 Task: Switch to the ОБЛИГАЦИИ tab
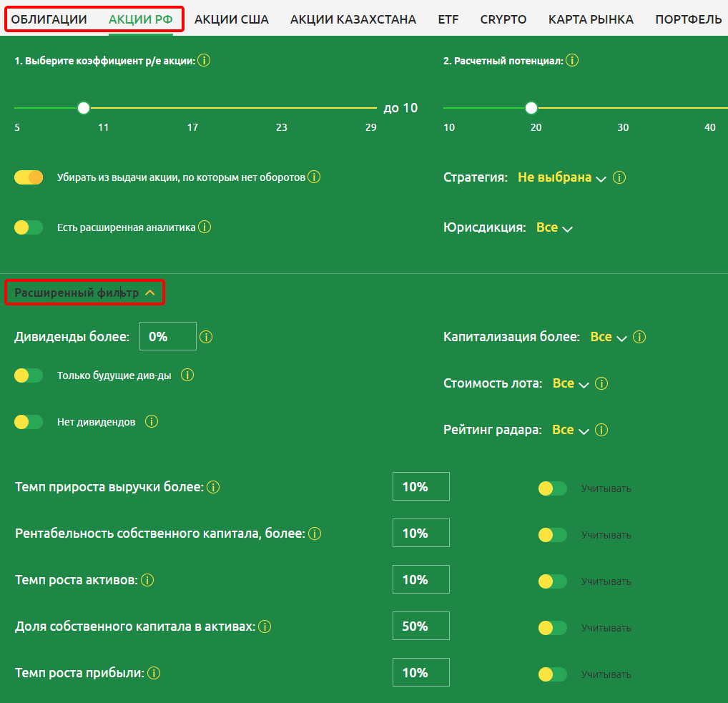tap(49, 19)
